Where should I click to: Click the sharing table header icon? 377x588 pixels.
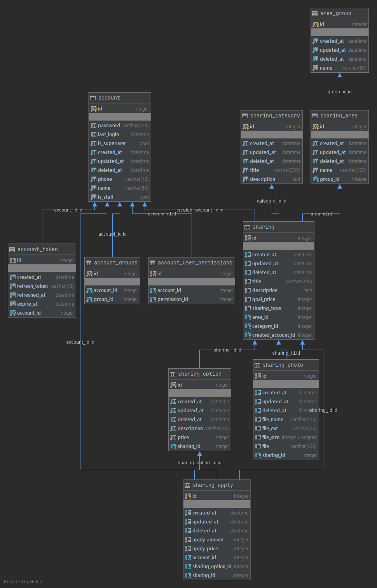[247, 227]
